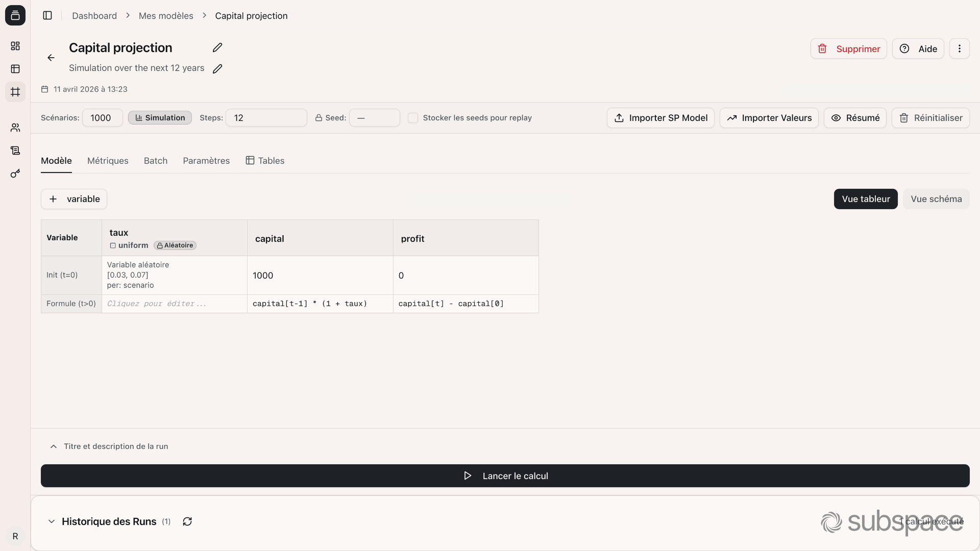Image resolution: width=980 pixels, height=551 pixels.
Task: Edit the simulation description with the pencil icon
Action: point(217,68)
